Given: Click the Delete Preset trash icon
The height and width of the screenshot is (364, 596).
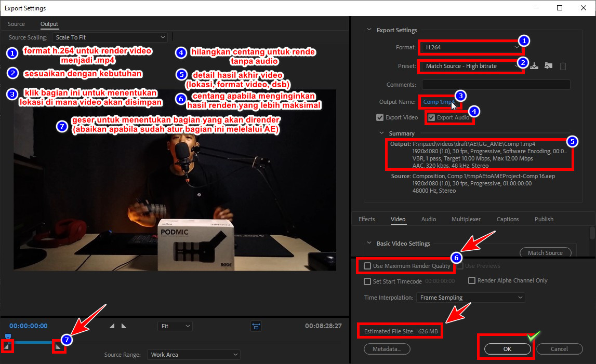Looking at the screenshot, I should (562, 66).
